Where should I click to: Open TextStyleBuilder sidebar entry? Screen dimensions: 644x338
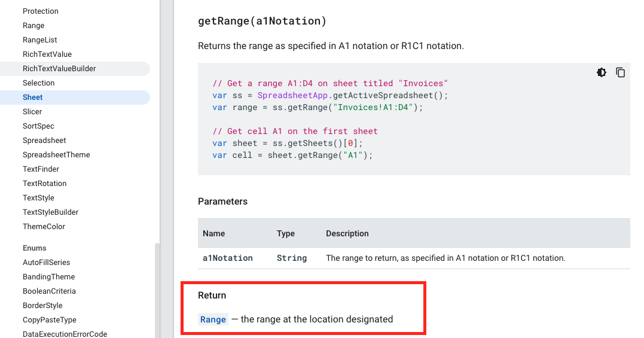point(50,212)
